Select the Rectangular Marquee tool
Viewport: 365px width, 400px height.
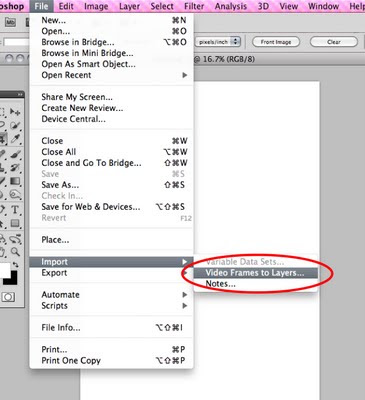coord(3,112)
